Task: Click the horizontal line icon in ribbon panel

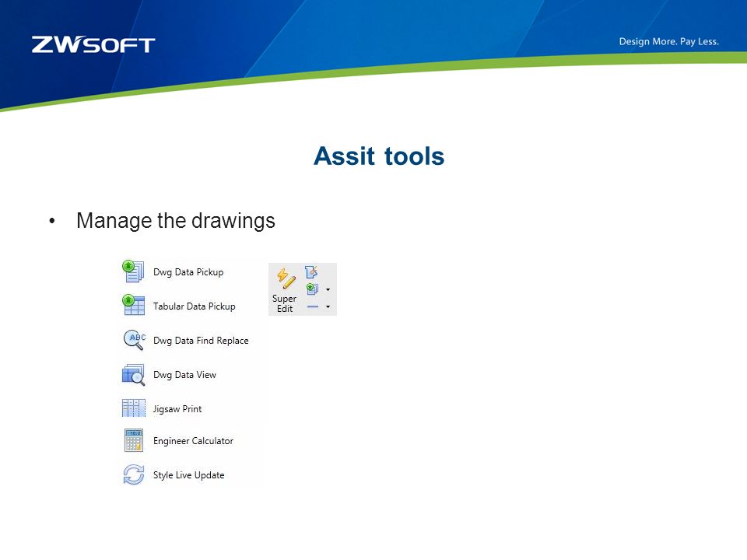Action: (x=313, y=306)
